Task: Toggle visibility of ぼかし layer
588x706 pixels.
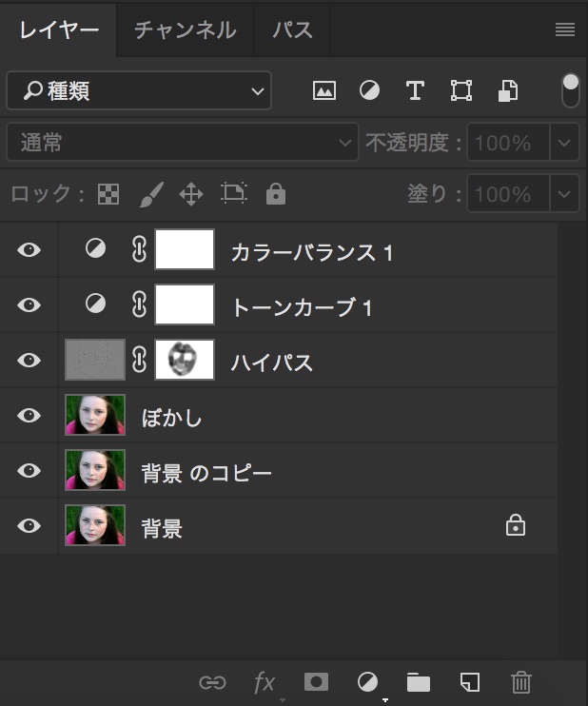Action: [29, 415]
